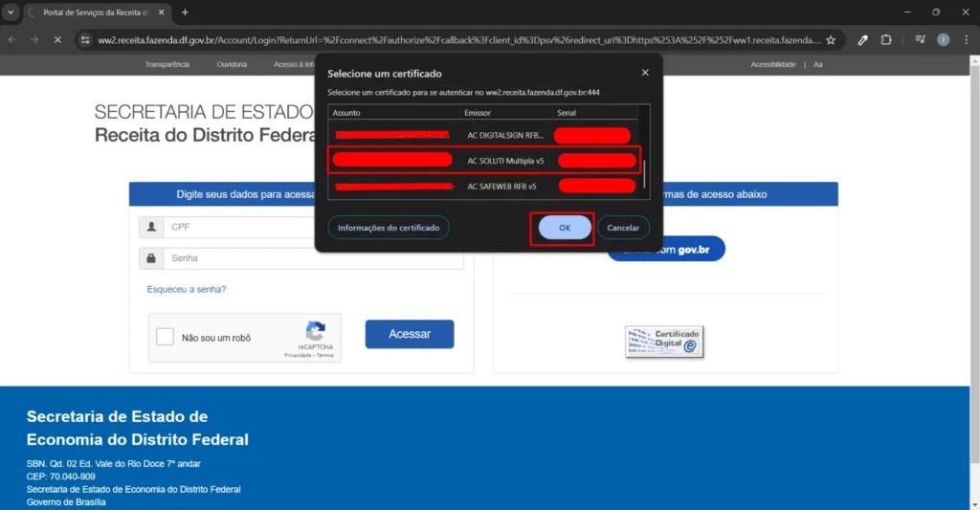Image resolution: width=980 pixels, height=510 pixels.
Task: Open the Chrome three-dot menu
Action: point(966,40)
